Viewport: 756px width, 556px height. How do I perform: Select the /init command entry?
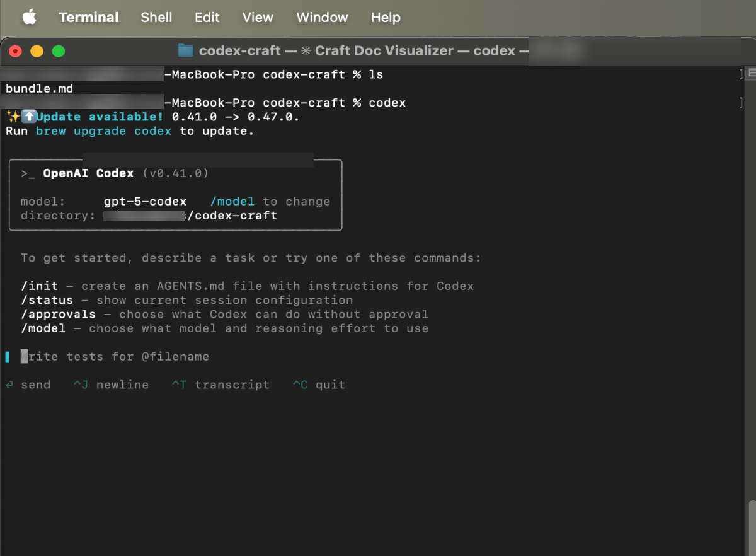39,286
